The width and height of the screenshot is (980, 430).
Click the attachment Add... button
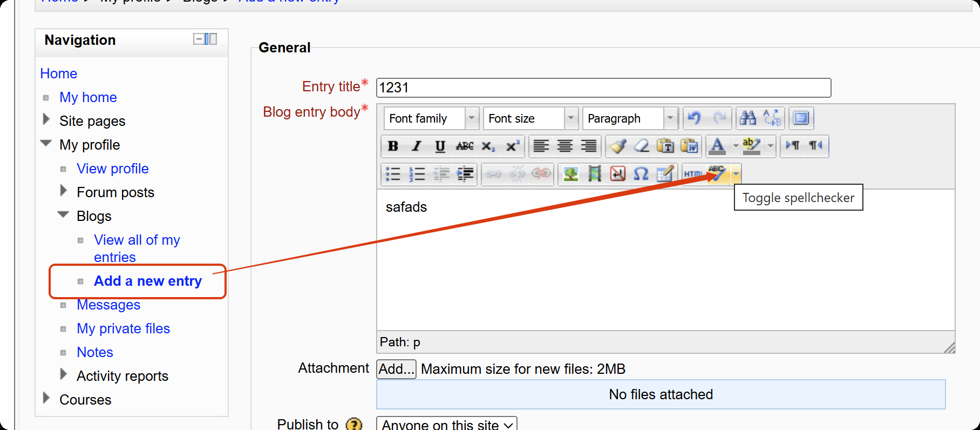click(x=396, y=369)
